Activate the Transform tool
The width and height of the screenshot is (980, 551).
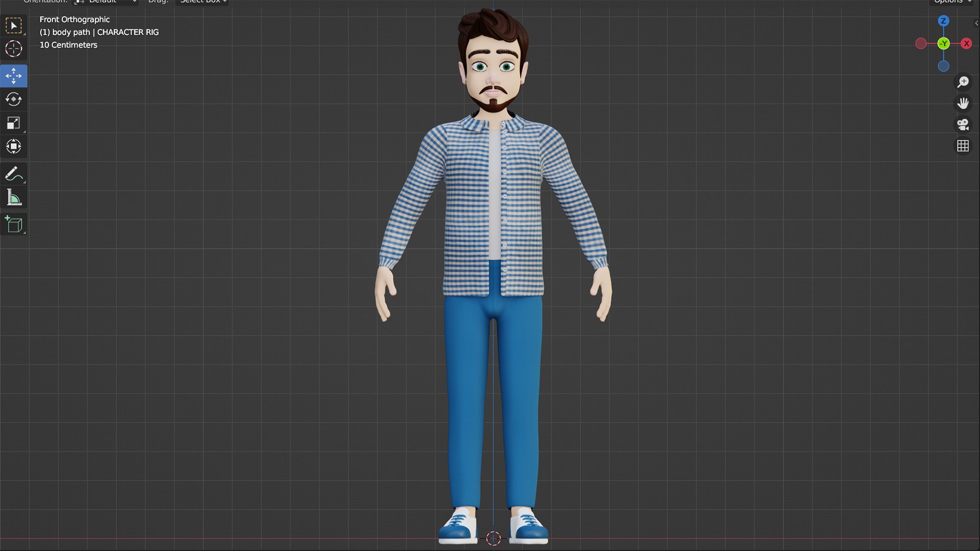coord(14,146)
